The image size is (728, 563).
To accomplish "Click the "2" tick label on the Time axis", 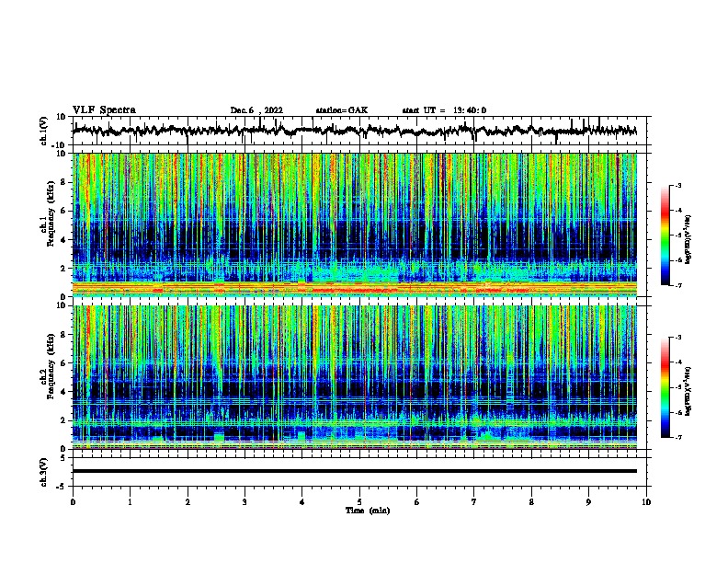I will 188,502.
